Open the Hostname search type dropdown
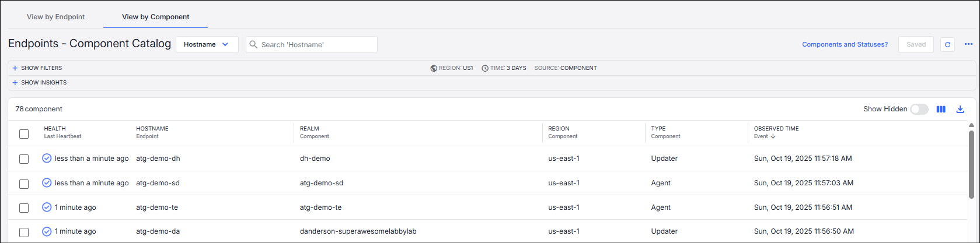 (207, 44)
